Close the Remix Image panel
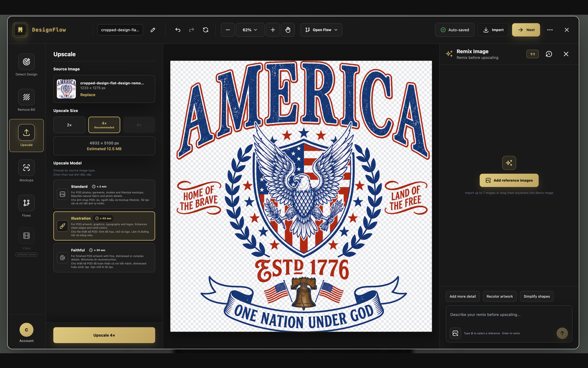588x368 pixels. click(x=566, y=54)
